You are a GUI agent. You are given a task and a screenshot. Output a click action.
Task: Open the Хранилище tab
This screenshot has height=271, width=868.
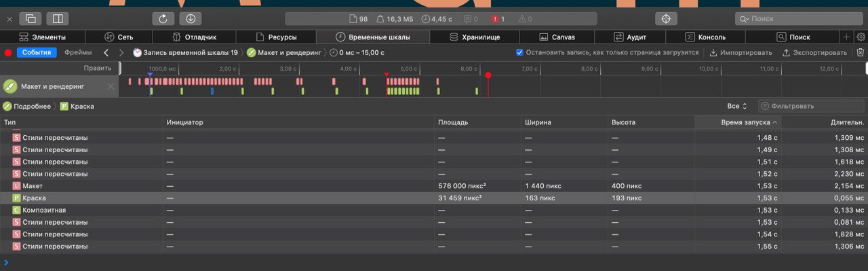(475, 37)
